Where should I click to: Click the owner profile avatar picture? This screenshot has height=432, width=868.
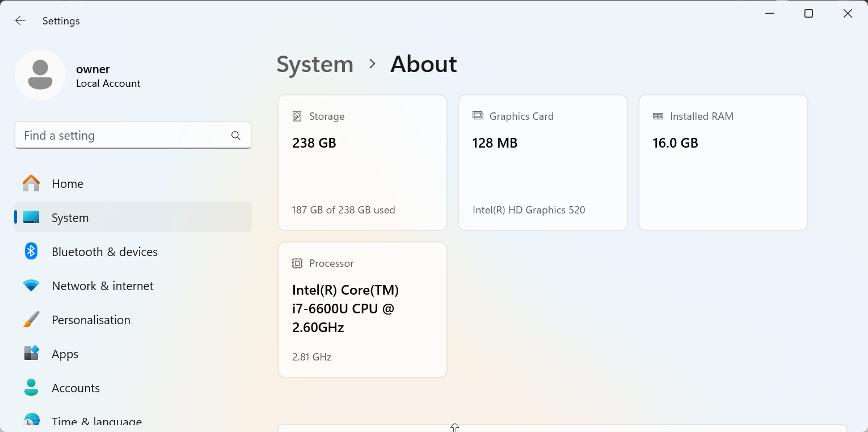click(x=40, y=75)
